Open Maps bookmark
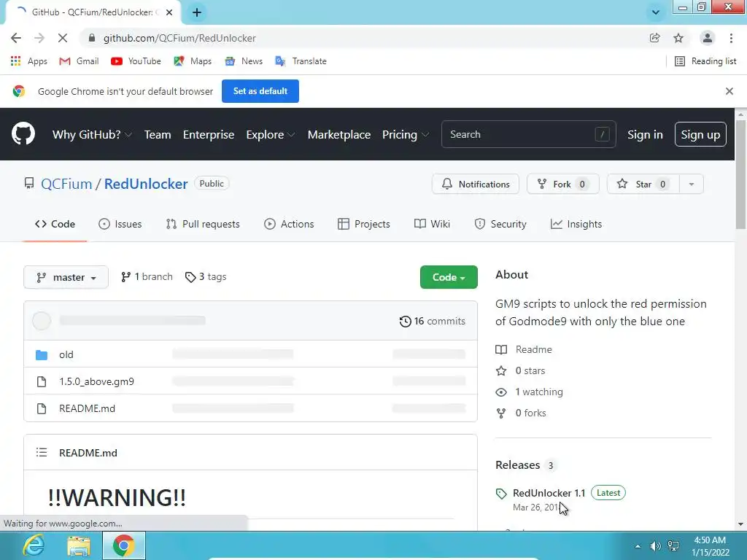Screen dimensions: 747x560 tap(193, 61)
